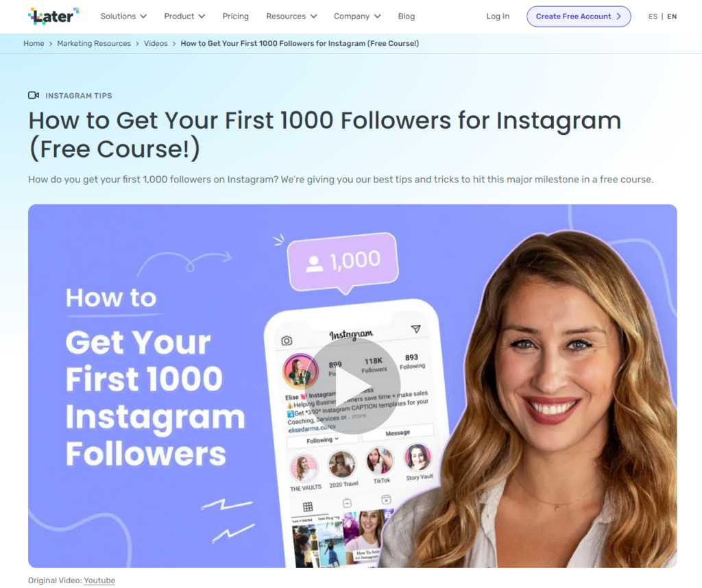Viewport: 702px width, 588px height.
Task: Go to the Marketing Resources breadcrumb
Action: (94, 43)
